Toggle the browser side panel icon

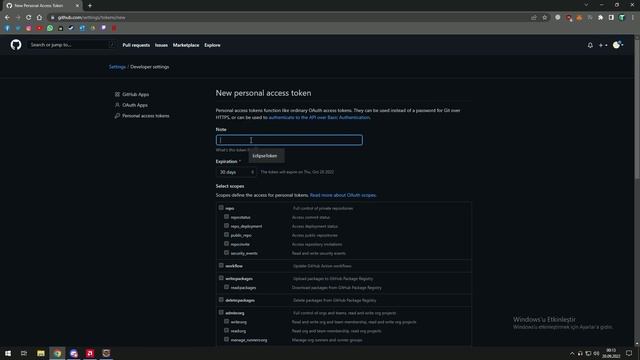pos(611,18)
